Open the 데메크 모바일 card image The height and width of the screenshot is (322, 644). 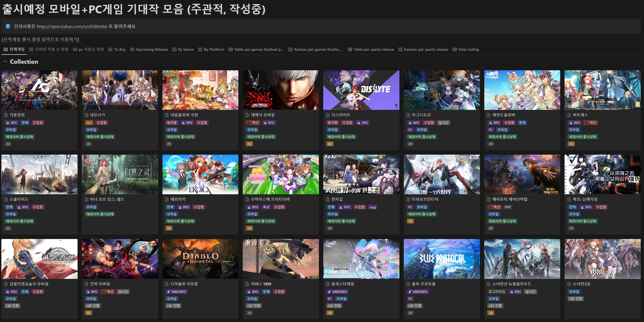281,90
